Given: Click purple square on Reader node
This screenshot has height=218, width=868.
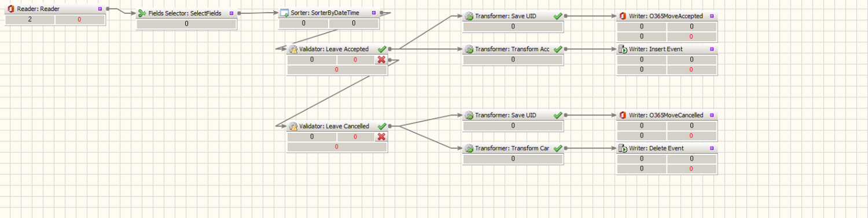Looking at the screenshot, I should point(100,9).
